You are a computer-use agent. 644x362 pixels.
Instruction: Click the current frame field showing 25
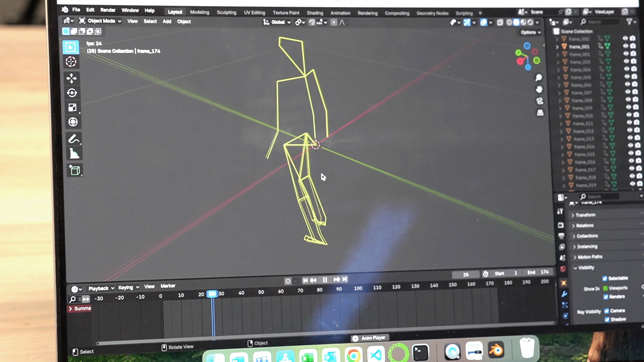[466, 275]
